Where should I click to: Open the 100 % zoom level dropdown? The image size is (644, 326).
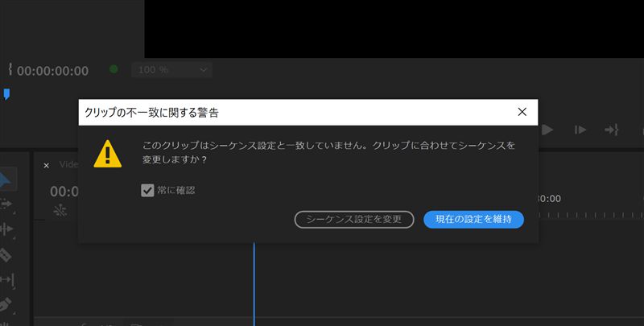pos(171,70)
